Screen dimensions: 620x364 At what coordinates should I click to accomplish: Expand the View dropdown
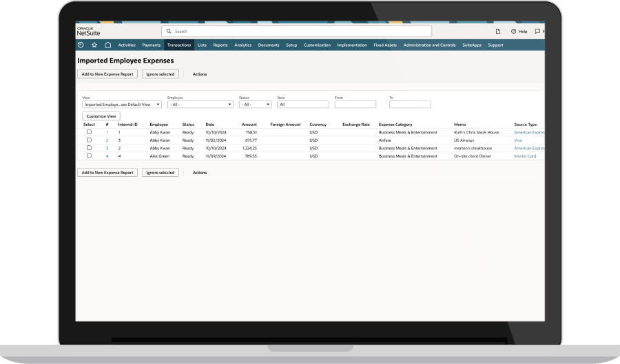122,105
